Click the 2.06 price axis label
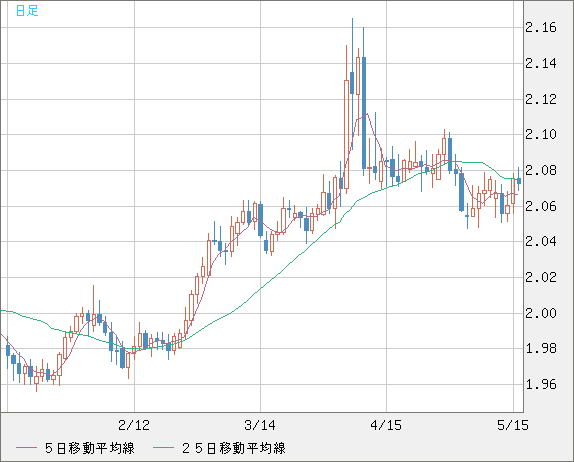 541,206
